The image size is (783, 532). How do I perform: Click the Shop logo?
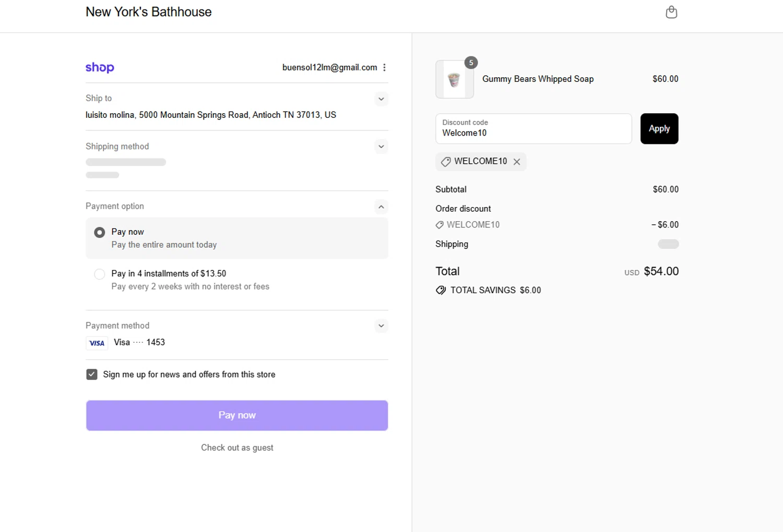100,67
